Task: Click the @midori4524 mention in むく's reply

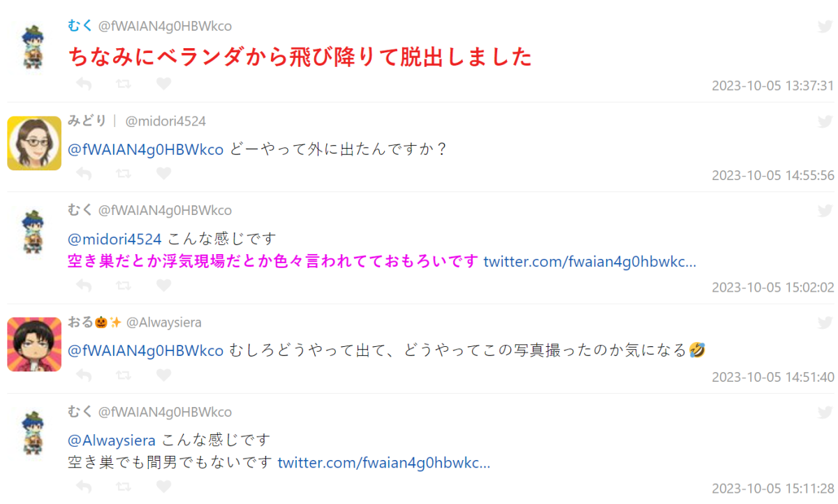Action: click(115, 239)
